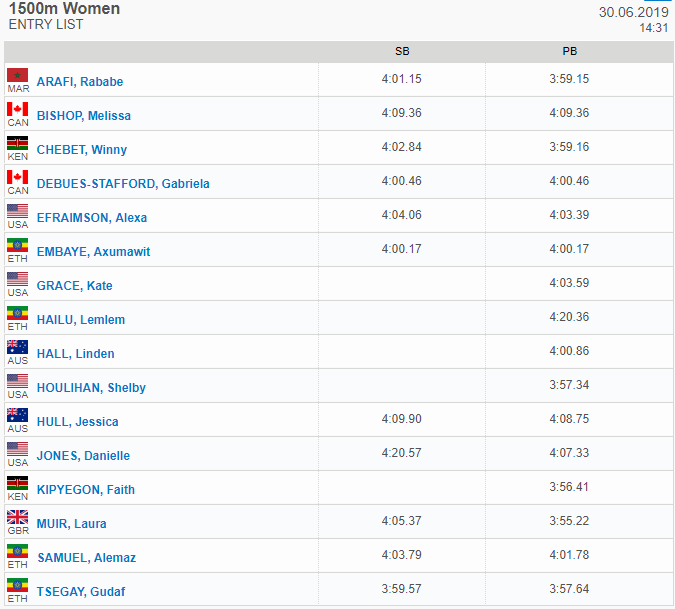The width and height of the screenshot is (675, 609).
Task: Click the SAMUEL, Alemaz link
Action: click(87, 558)
